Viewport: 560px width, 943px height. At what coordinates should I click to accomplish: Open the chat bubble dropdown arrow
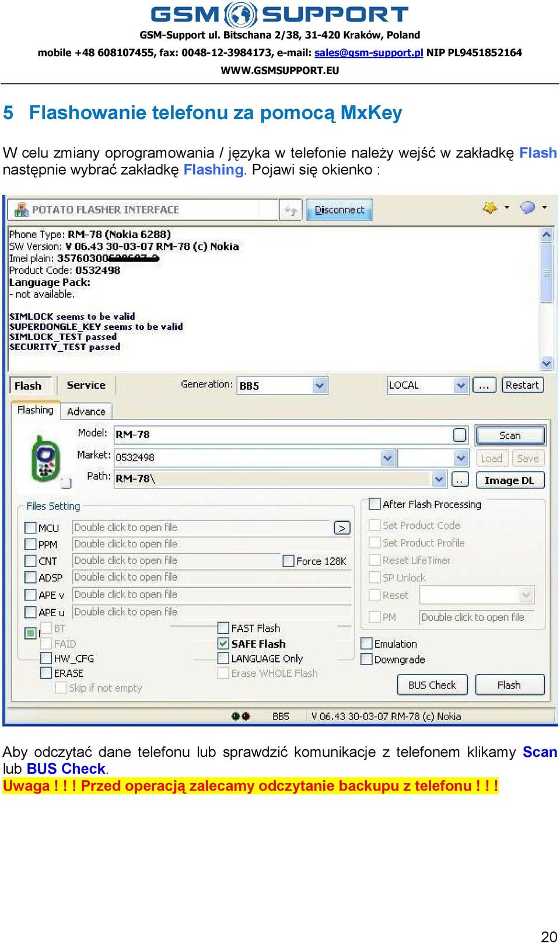click(x=544, y=207)
